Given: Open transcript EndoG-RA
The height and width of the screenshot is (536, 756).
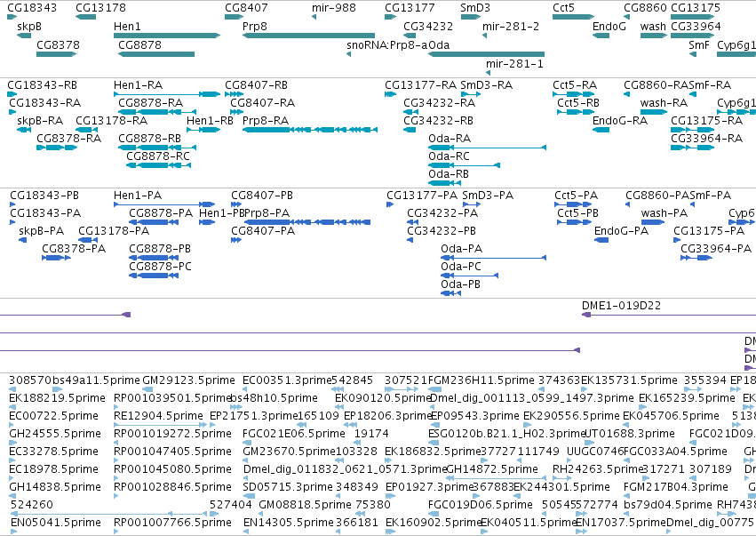Looking at the screenshot, I should tap(620, 121).
